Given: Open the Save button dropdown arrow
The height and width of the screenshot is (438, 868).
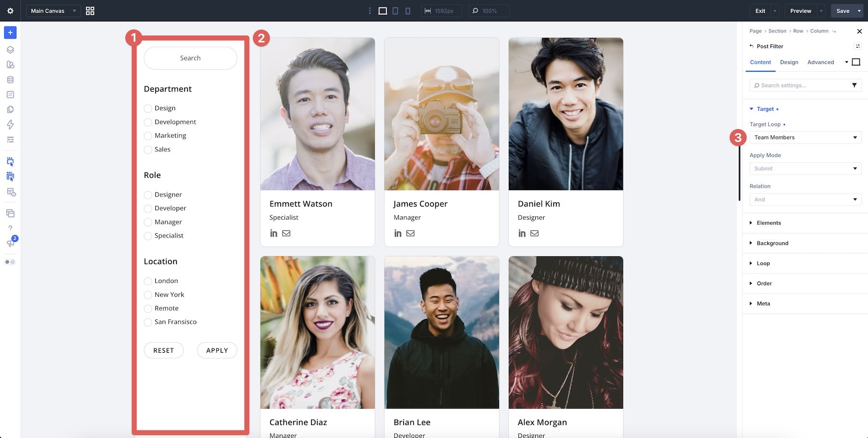Looking at the screenshot, I should click(859, 11).
